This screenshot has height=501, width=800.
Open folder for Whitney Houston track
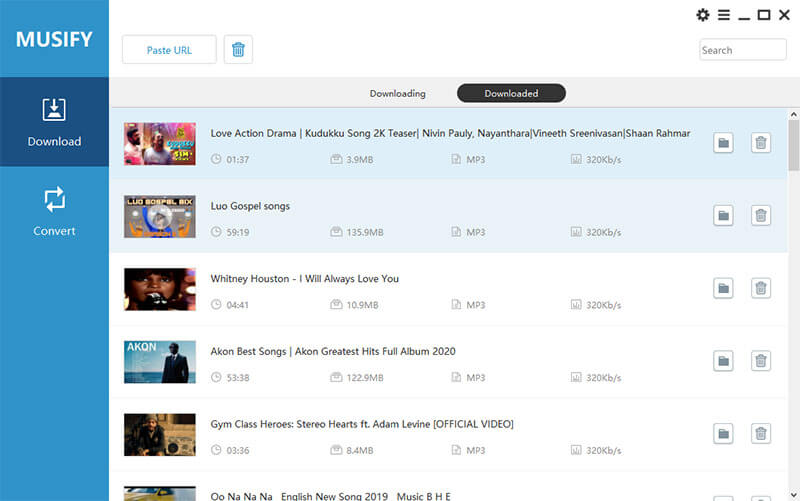point(723,288)
